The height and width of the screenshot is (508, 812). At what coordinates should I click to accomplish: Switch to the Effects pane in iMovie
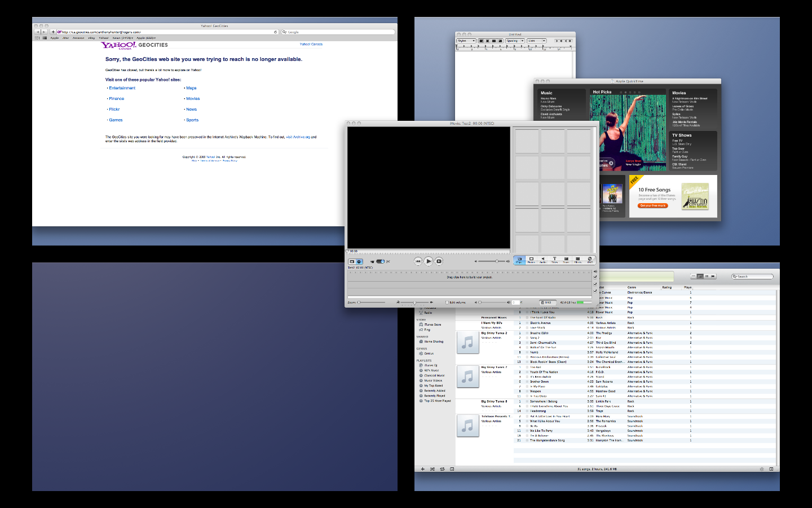[578, 260]
